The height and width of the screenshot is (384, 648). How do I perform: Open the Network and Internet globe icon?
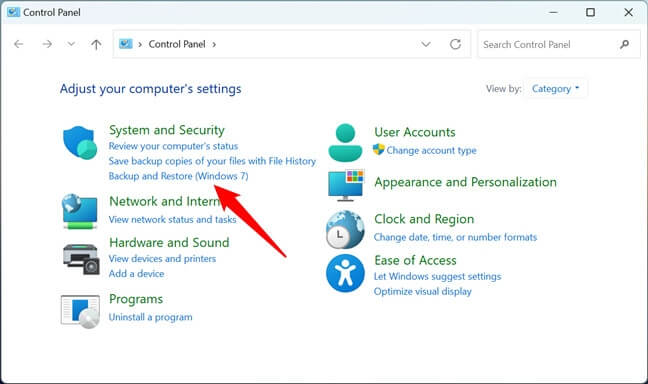tap(80, 211)
